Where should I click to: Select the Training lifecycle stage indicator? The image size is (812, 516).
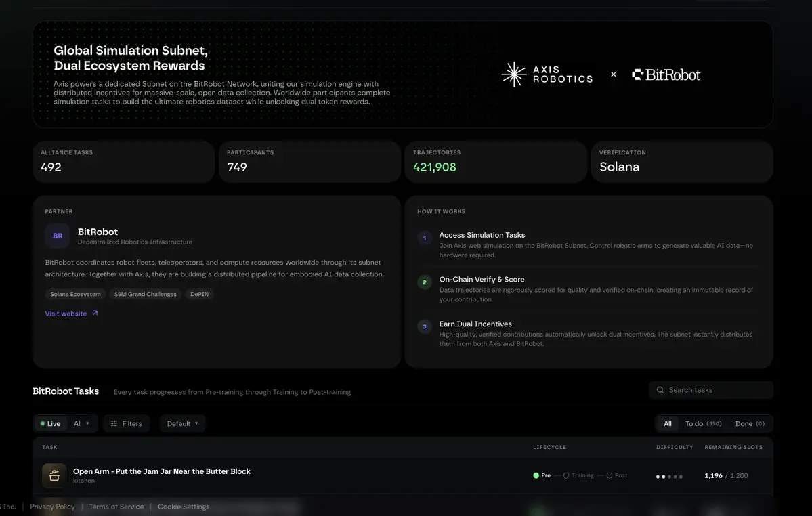tap(578, 475)
